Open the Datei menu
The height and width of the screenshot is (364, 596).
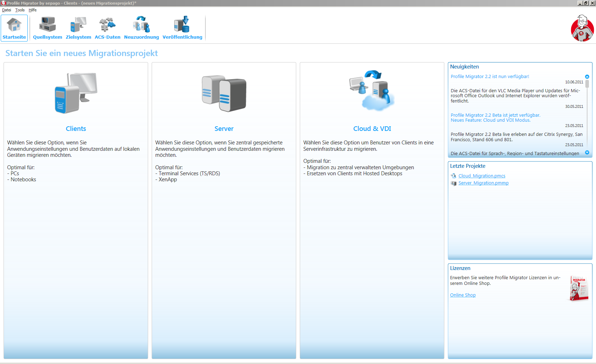[x=6, y=10]
